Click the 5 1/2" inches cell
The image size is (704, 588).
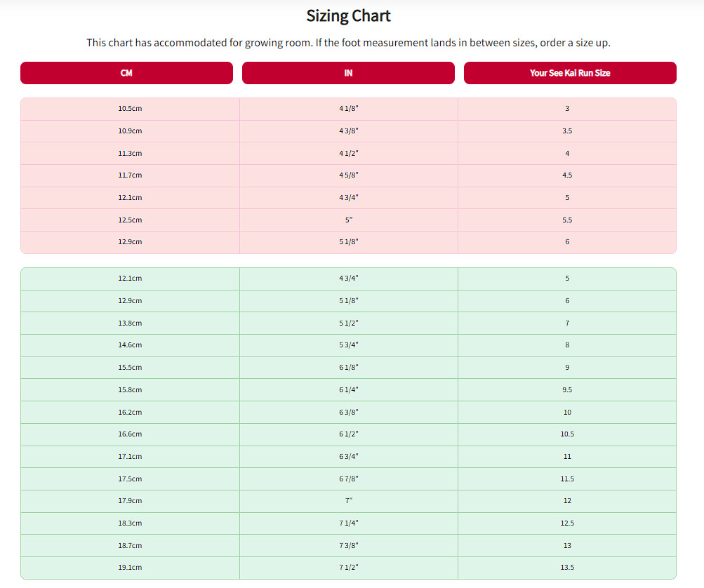349,323
